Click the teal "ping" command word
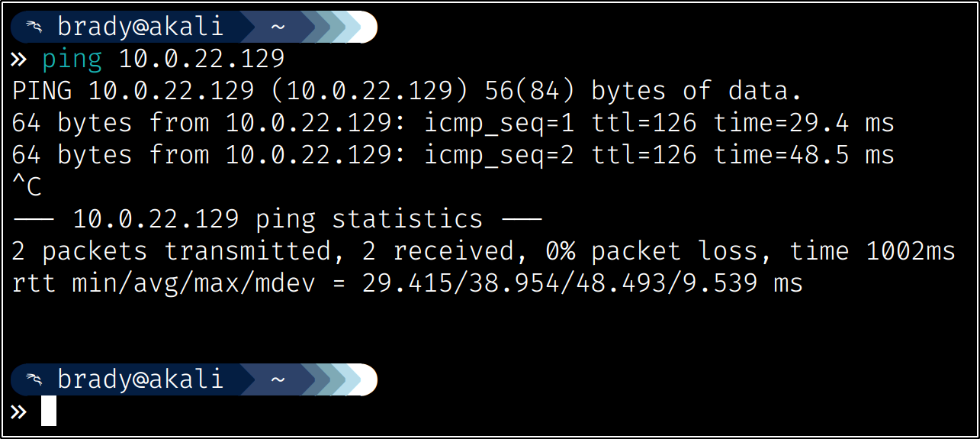980x439 pixels. [x=72, y=59]
